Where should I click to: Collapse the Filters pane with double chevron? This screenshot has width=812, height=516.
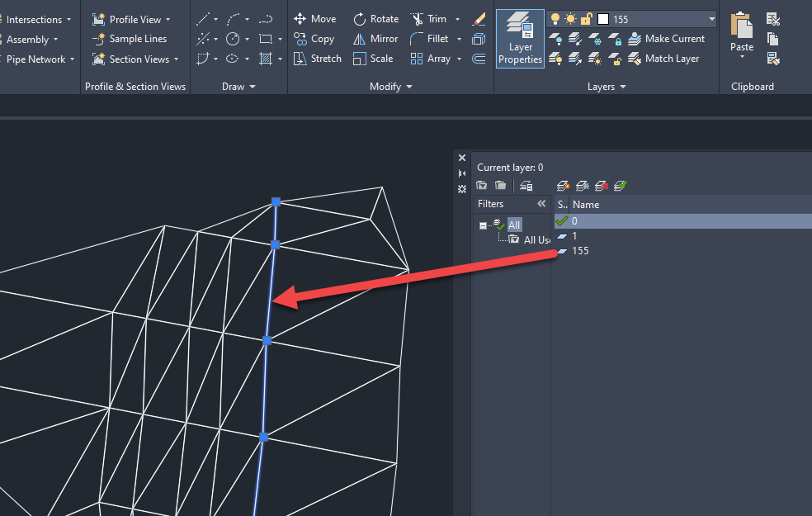click(541, 204)
